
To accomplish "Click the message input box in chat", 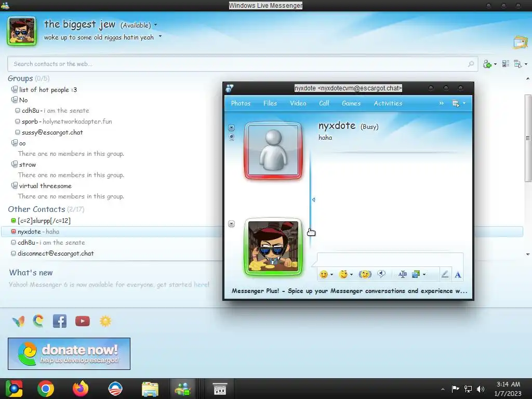I will tap(390, 259).
